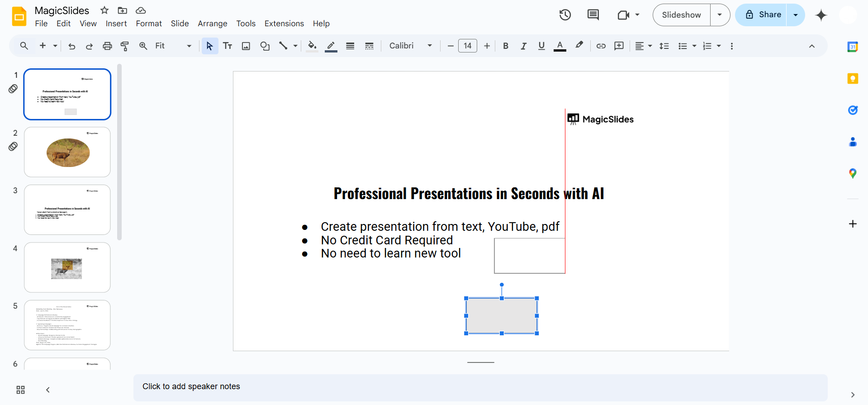The image size is (868, 405).
Task: Expand the Slideshow options arrow
Action: click(x=720, y=15)
